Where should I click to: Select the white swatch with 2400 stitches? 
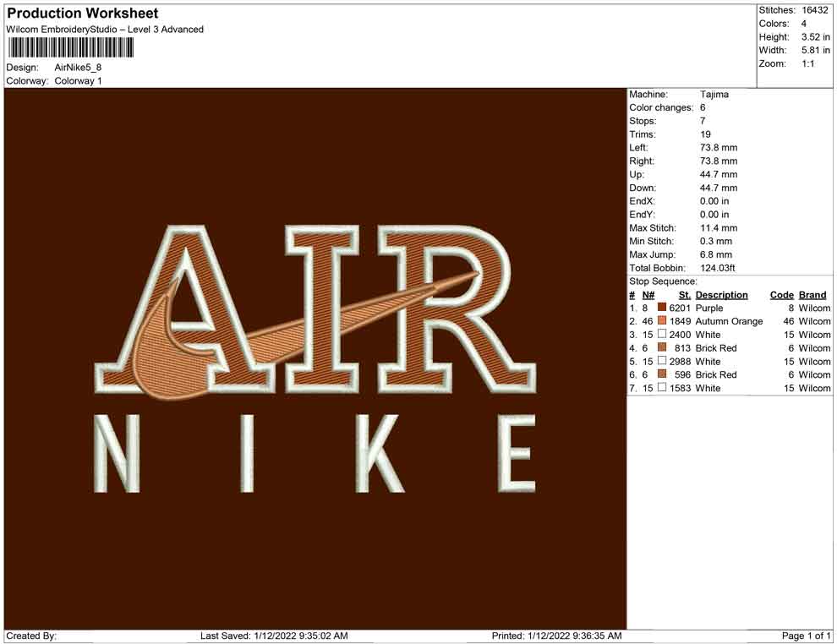(x=662, y=335)
